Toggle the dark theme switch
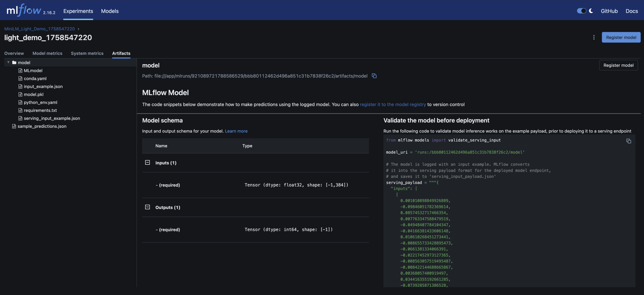This screenshot has width=644, height=295. pos(581,11)
